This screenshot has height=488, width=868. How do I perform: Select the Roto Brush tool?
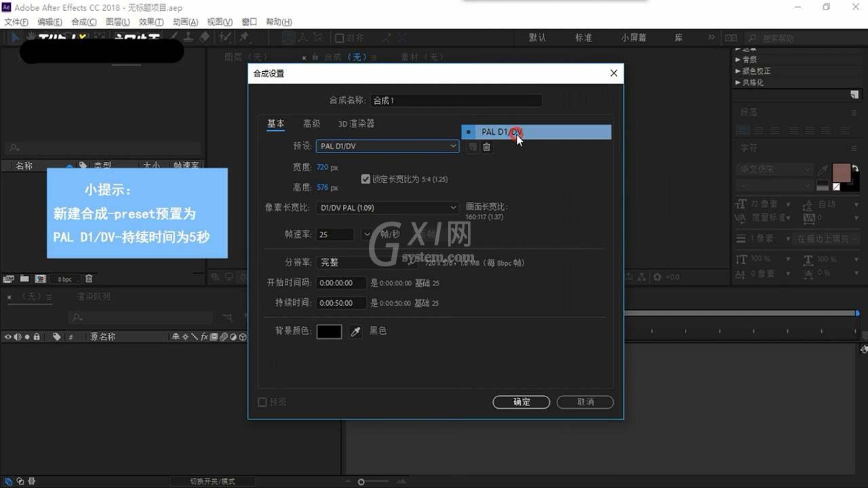pyautogui.click(x=224, y=37)
